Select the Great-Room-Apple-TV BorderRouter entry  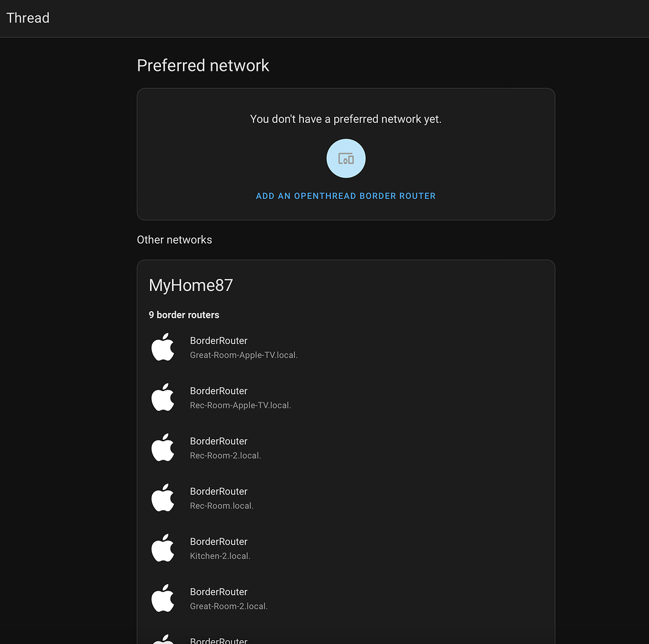[x=243, y=347]
